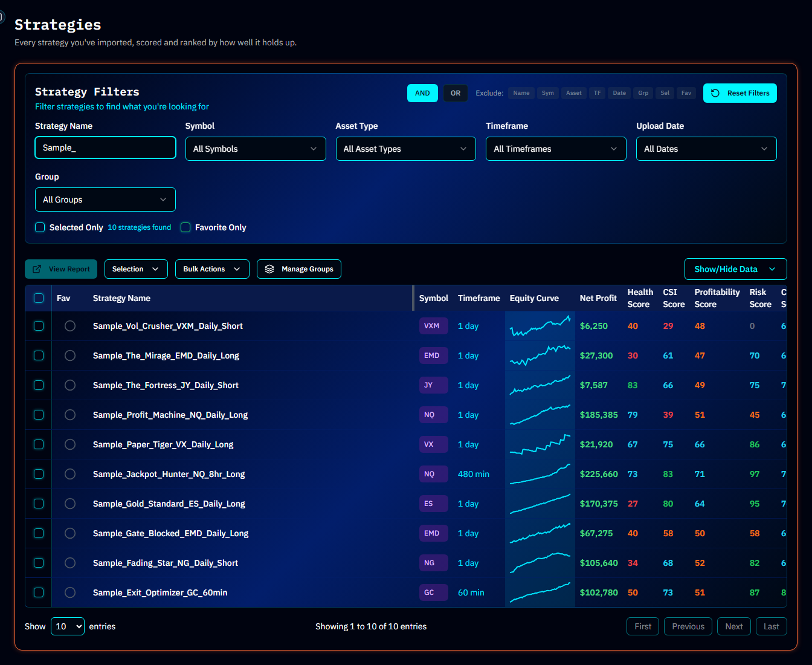Tick checkbox for Sample_Paper_Tiger_VX_Daily_Long row
This screenshot has height=665, width=812.
[39, 444]
